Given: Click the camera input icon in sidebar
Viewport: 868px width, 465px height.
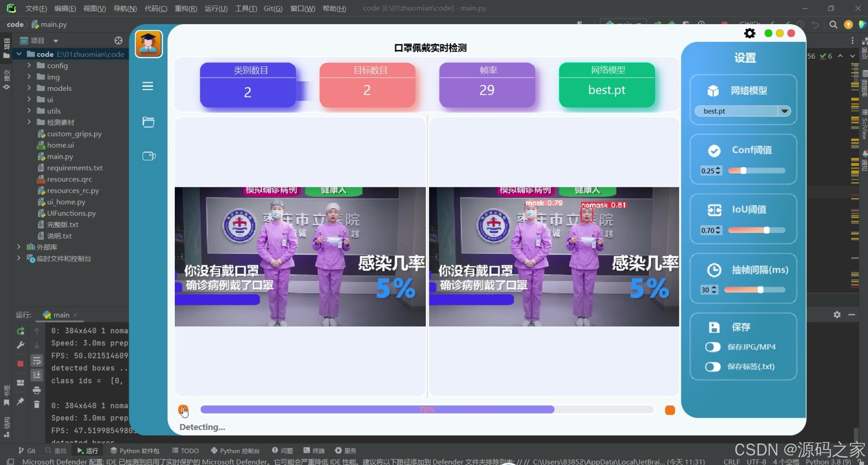Looking at the screenshot, I should [149, 156].
